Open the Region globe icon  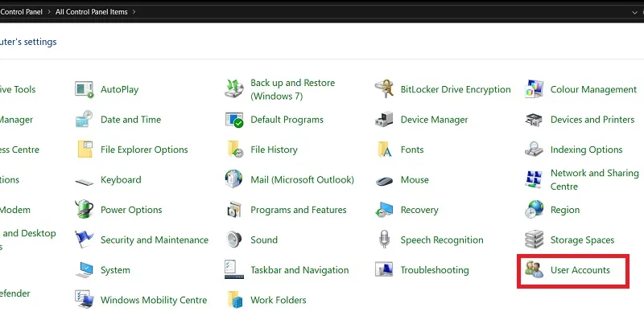pyautogui.click(x=534, y=210)
